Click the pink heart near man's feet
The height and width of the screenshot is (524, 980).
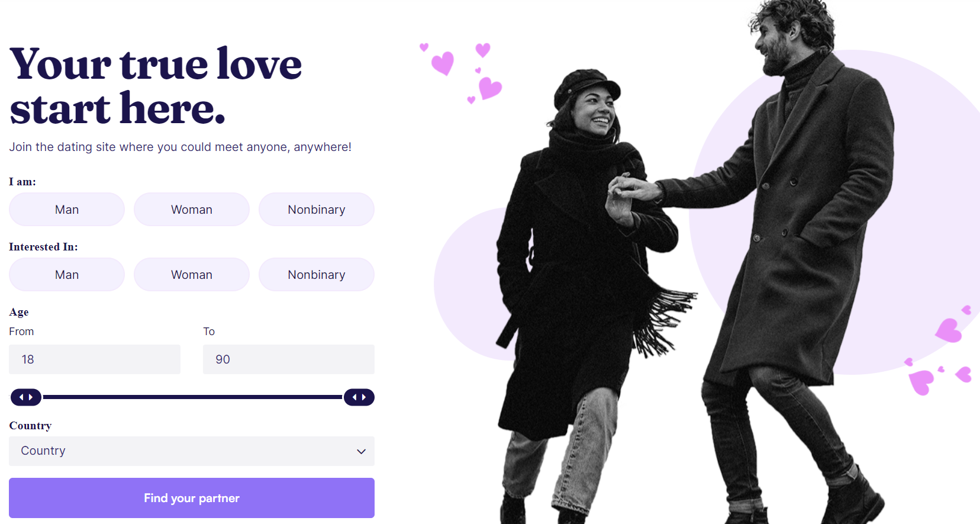[921, 382]
